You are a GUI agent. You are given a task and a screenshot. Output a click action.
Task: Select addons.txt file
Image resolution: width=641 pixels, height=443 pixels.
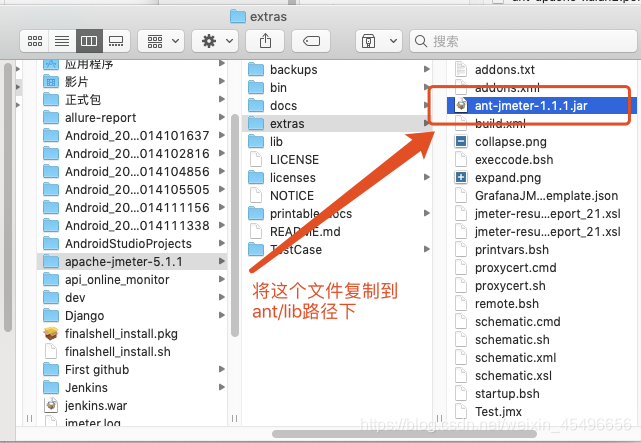542,69
